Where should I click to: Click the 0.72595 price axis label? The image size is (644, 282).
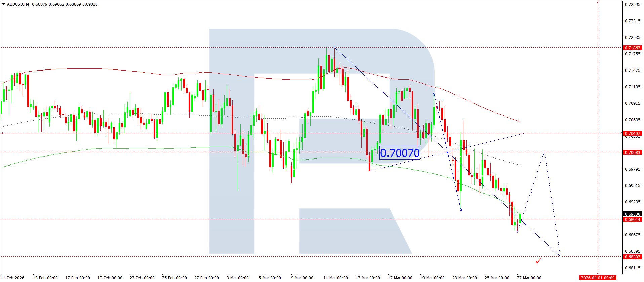pos(632,4)
